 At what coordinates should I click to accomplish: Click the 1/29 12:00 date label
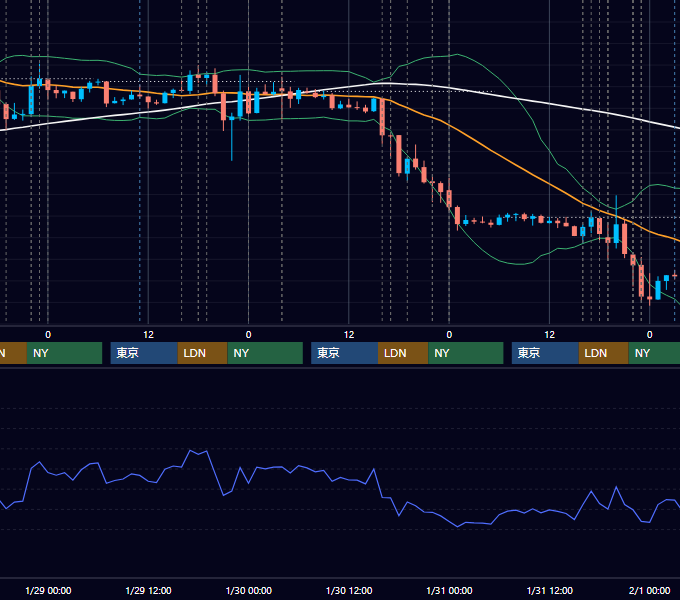tap(148, 590)
